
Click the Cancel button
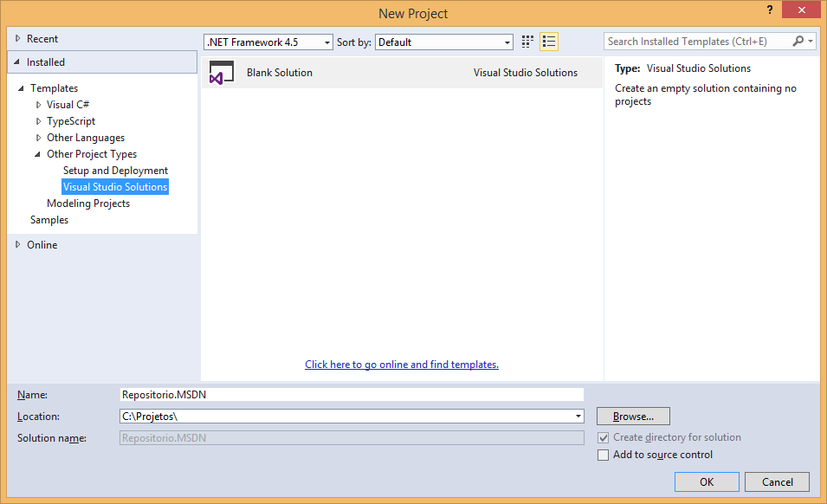point(777,481)
